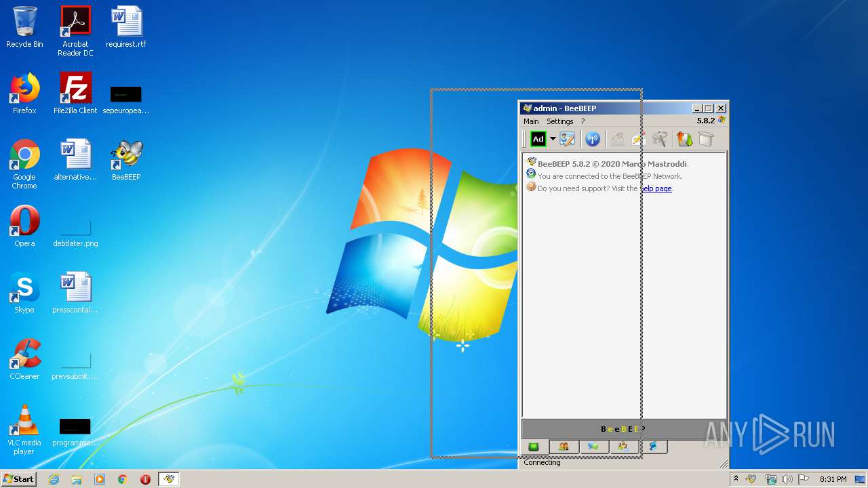Open the Settings menu
The image size is (868, 488).
tap(560, 121)
